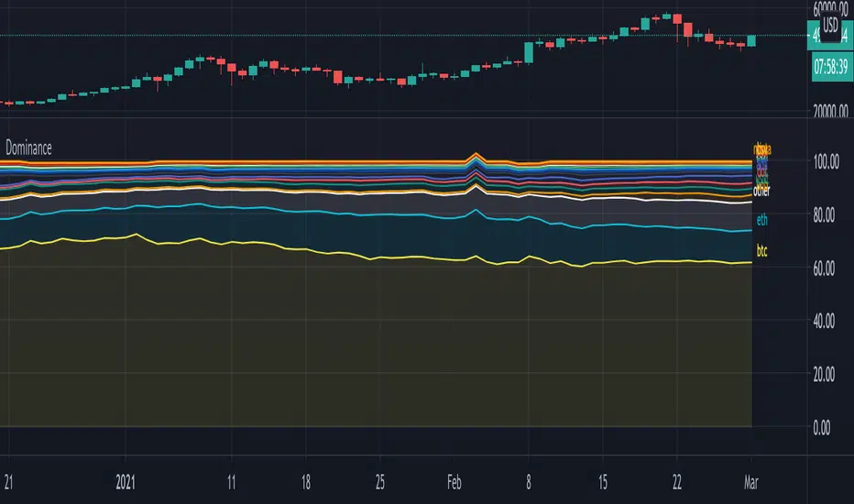Click the 0.00 axis value
Image resolution: width=854 pixels, height=504 pixels.
point(821,428)
